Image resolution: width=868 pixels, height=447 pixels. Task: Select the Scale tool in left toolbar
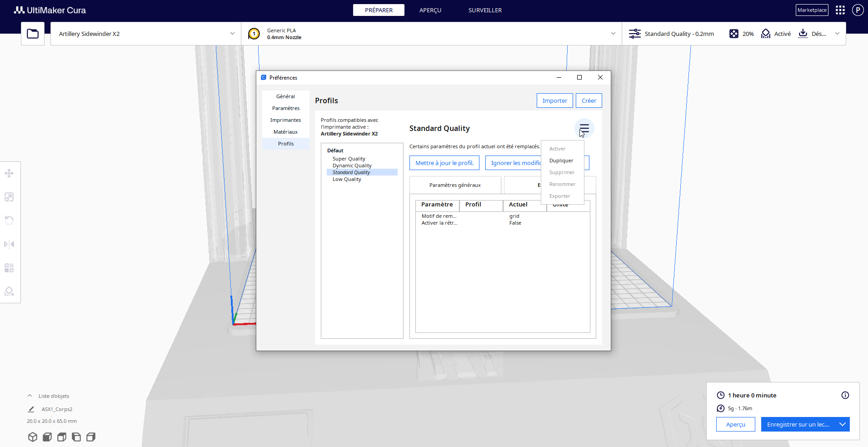pos(9,197)
